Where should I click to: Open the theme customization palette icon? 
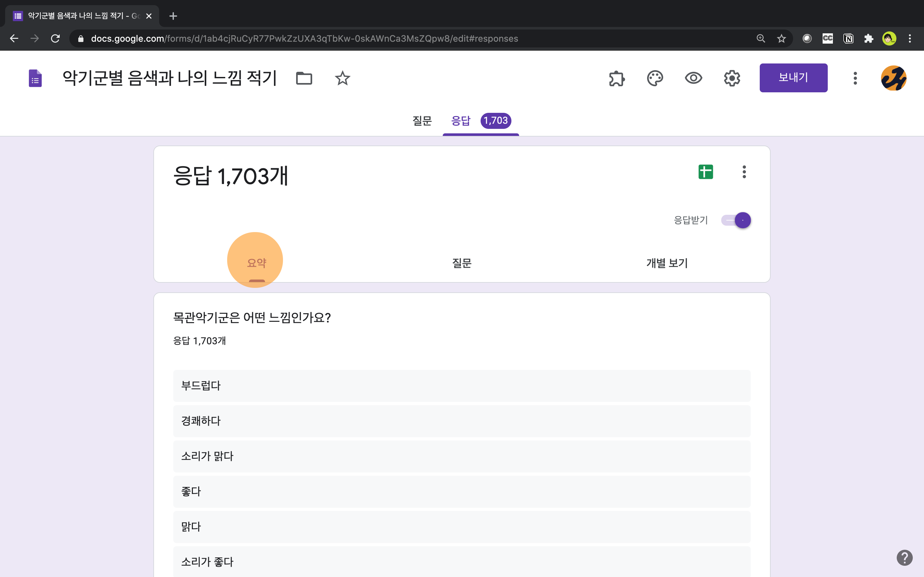pos(655,78)
